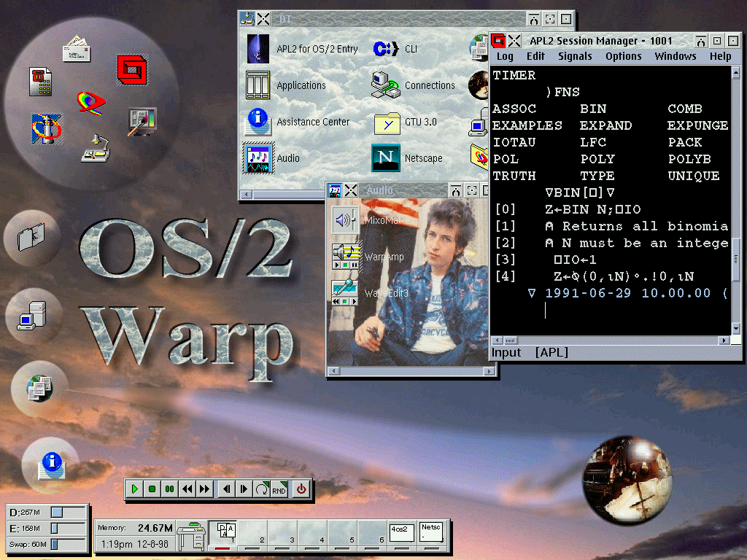The image size is (747, 560).
Task: Open the GTU 3.0 folder
Action: 387,123
